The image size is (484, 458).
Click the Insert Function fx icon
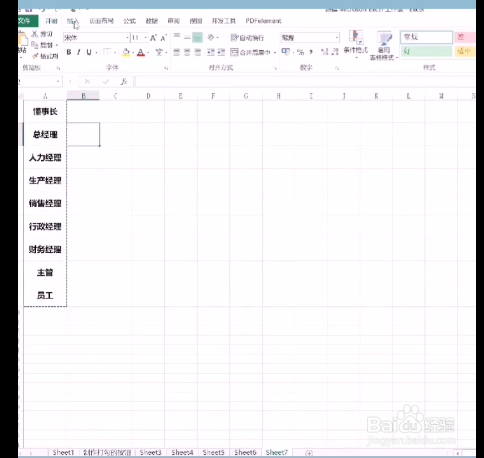124,82
